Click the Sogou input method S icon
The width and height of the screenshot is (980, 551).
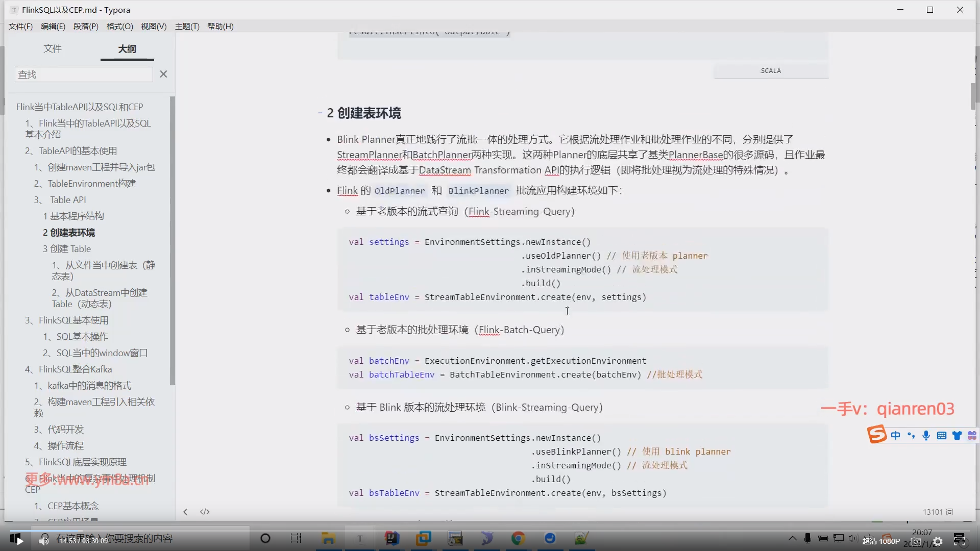pos(877,435)
